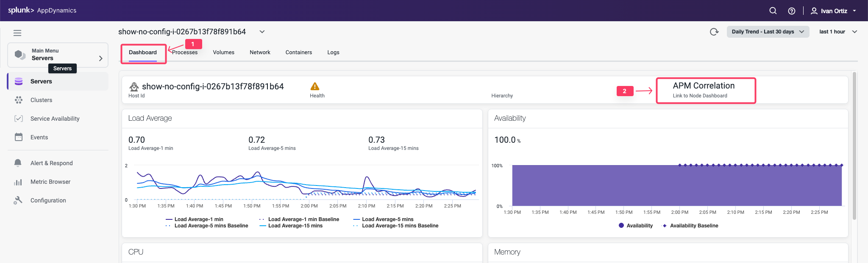
Task: Click the Alert & Respond bell icon
Action: pos(18,163)
